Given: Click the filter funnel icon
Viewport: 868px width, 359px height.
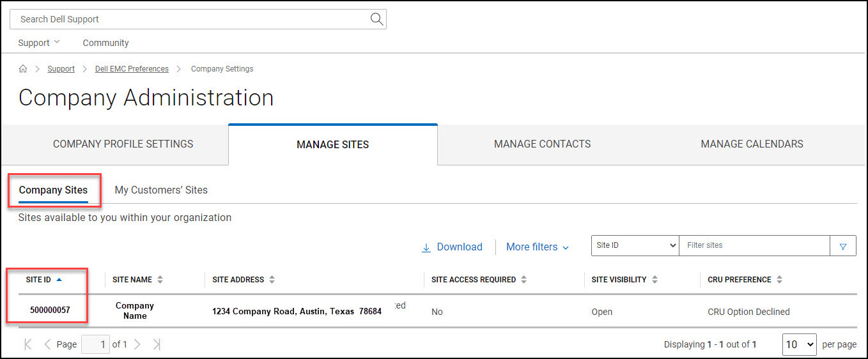Looking at the screenshot, I should (x=842, y=246).
